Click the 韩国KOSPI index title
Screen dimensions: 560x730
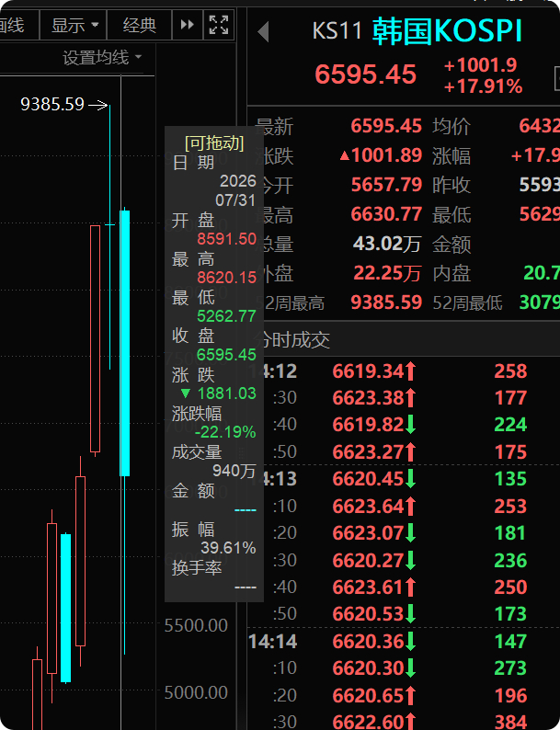(447, 31)
